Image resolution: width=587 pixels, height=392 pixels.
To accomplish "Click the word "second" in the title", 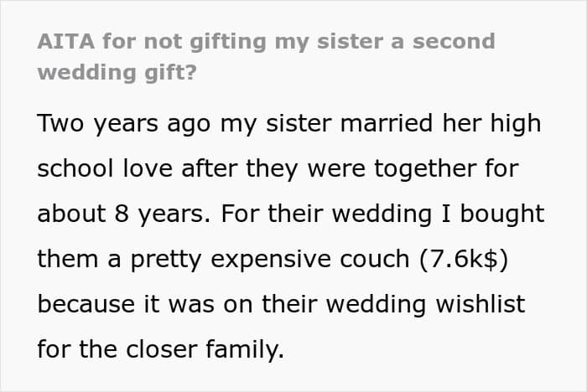I will click(454, 41).
